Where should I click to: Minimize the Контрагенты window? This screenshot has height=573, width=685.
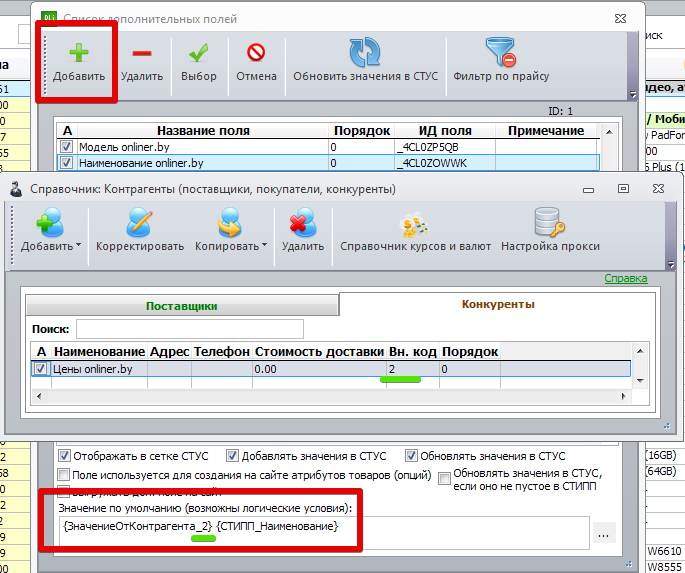[x=588, y=190]
